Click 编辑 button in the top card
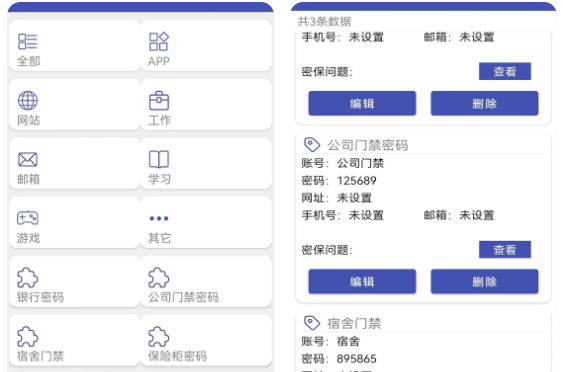563x372 pixels. tap(362, 103)
